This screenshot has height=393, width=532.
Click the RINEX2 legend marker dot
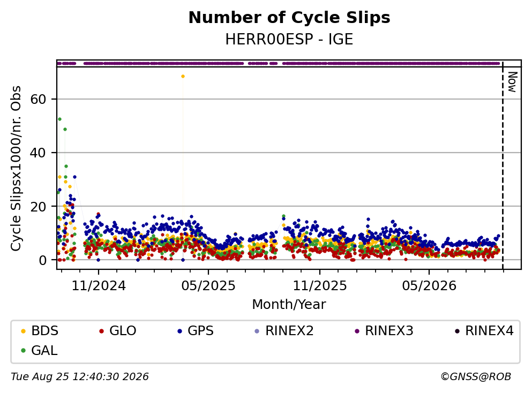[257, 331]
